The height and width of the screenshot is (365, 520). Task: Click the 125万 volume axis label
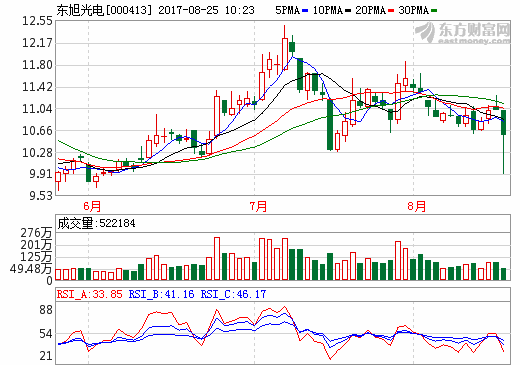click(37, 257)
